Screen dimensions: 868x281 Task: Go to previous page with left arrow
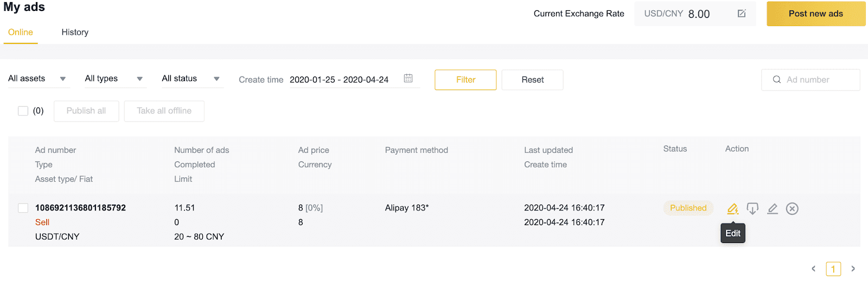[813, 269]
